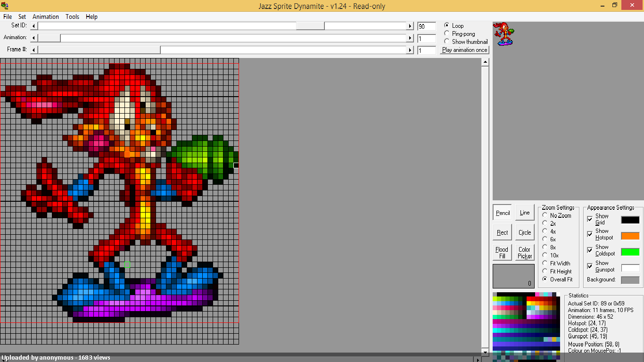
Task: Uncheck the Show Hotspot option
Action: tap(590, 234)
